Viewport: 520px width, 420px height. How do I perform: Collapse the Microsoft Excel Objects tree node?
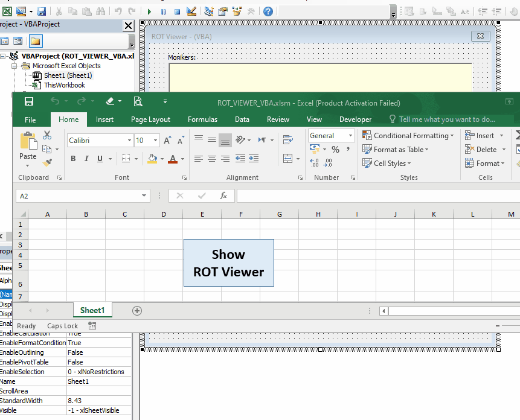pyautogui.click(x=14, y=66)
